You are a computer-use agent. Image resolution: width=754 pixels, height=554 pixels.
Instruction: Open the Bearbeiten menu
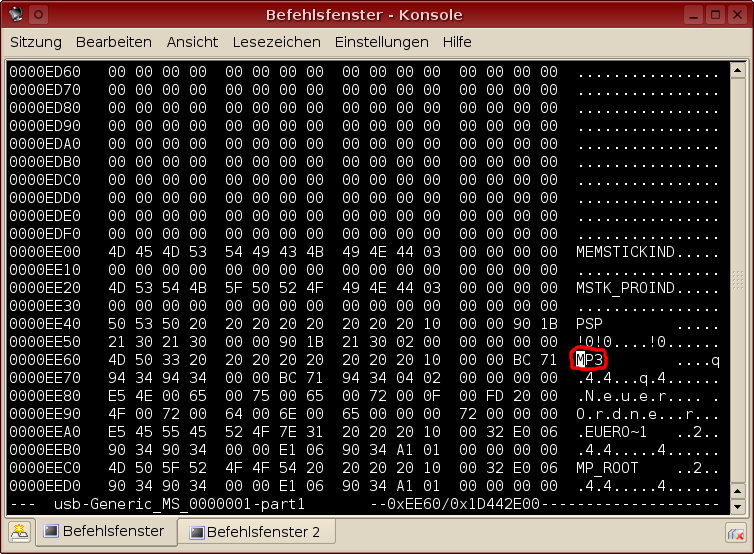click(x=114, y=42)
